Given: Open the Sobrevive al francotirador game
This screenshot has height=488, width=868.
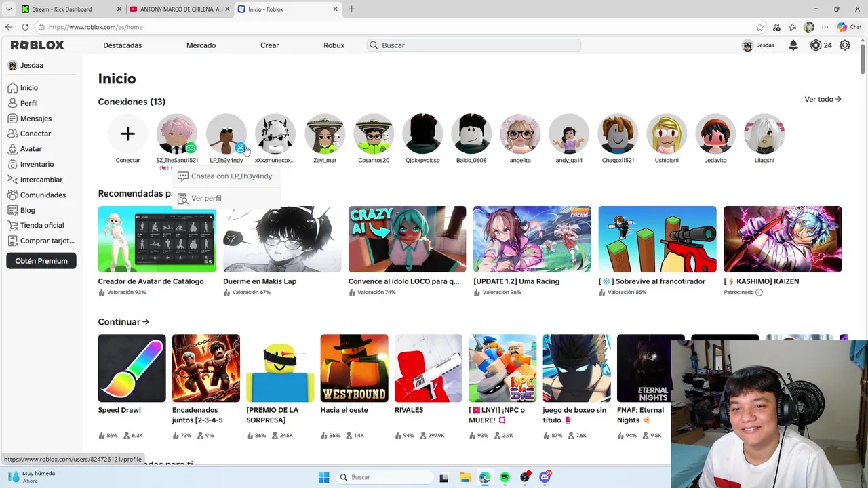Looking at the screenshot, I should coord(657,239).
